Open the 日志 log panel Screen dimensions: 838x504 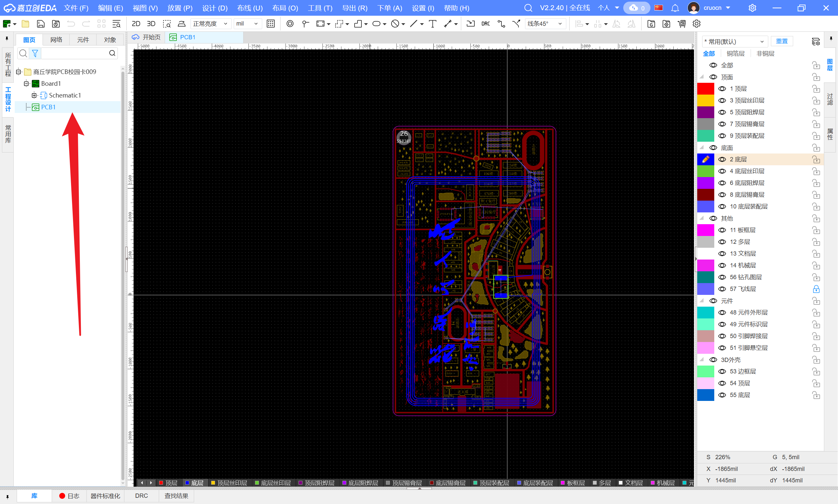click(x=69, y=496)
